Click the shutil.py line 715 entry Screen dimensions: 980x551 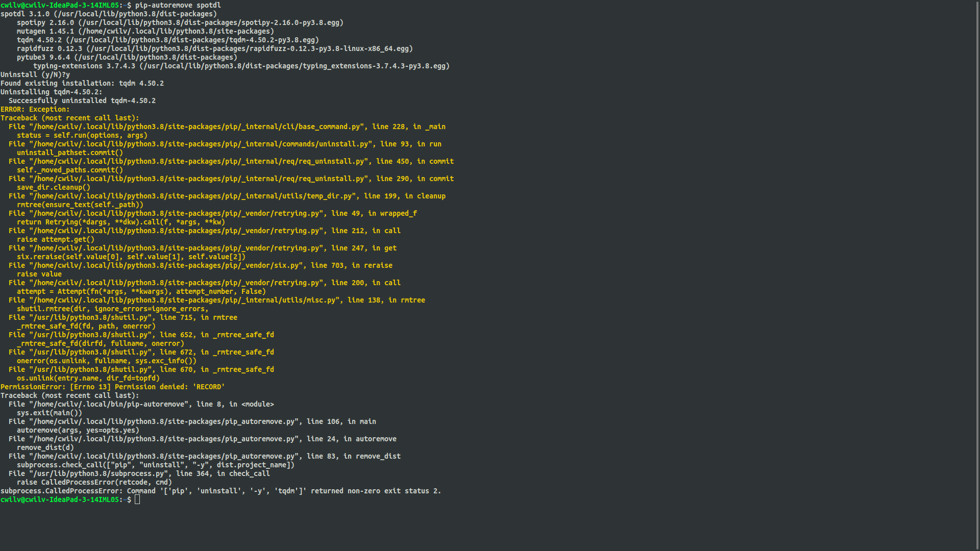point(122,317)
